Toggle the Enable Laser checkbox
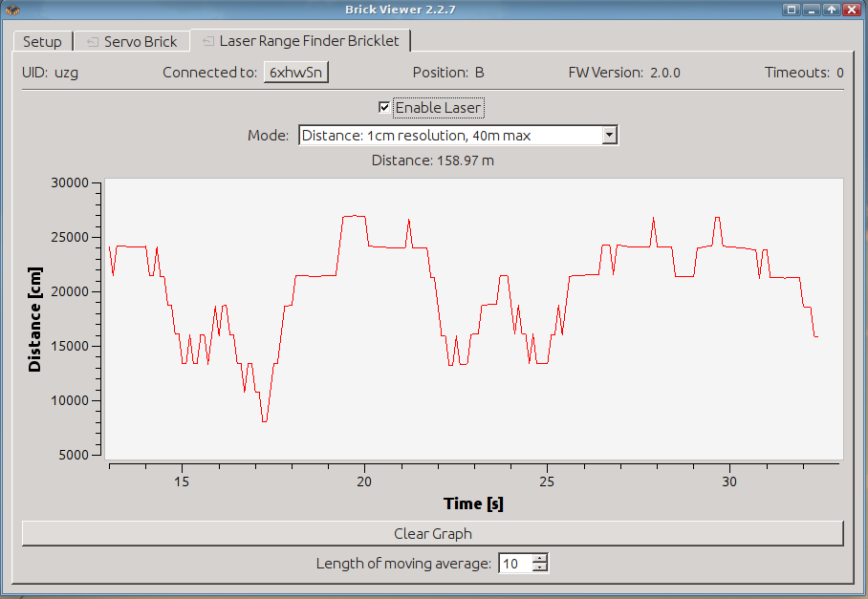Viewport: 868px width, 599px height. pyautogui.click(x=383, y=107)
